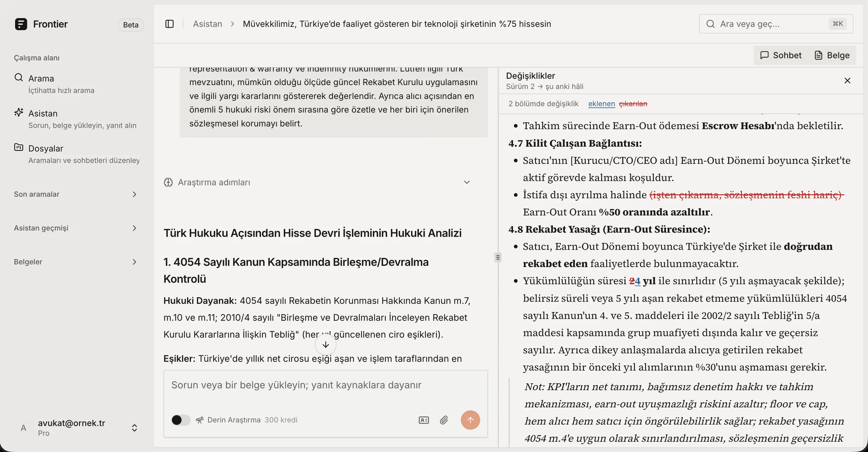This screenshot has width=868, height=452.
Task: Click the '2 bölümde değişiklik' text
Action: pos(543,104)
